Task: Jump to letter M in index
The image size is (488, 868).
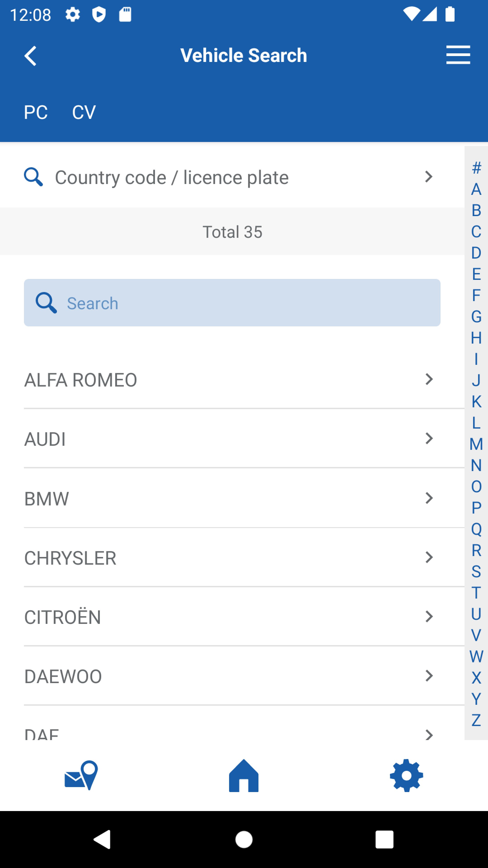Action: click(x=476, y=444)
